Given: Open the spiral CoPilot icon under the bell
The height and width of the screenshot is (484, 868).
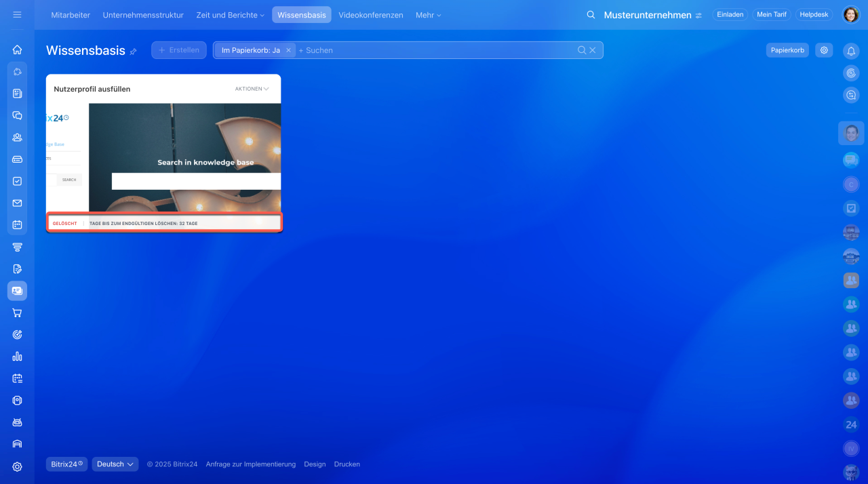Looking at the screenshot, I should click(851, 73).
